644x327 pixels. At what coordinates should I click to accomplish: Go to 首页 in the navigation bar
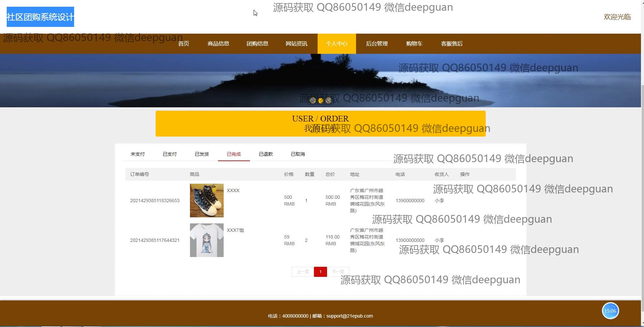click(184, 44)
